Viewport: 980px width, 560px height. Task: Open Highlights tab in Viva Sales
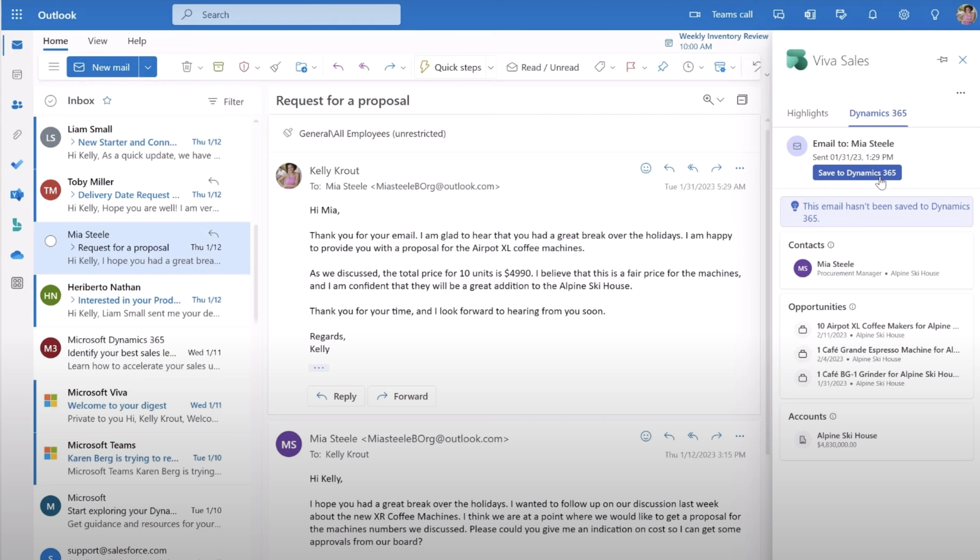tap(807, 113)
